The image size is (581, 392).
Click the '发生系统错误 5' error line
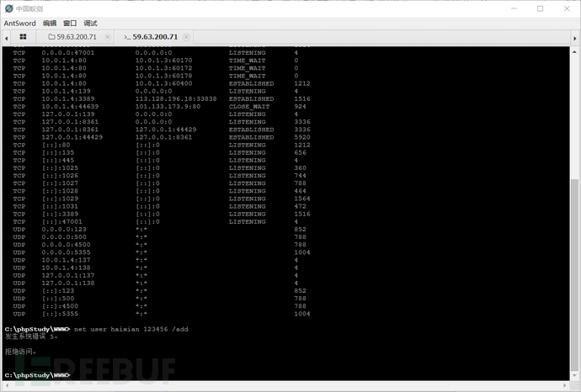tap(31, 336)
